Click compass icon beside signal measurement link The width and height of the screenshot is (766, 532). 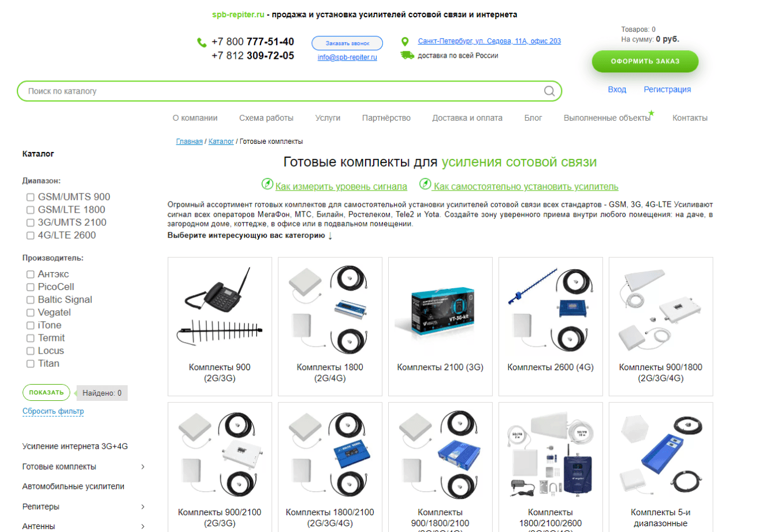point(267,184)
